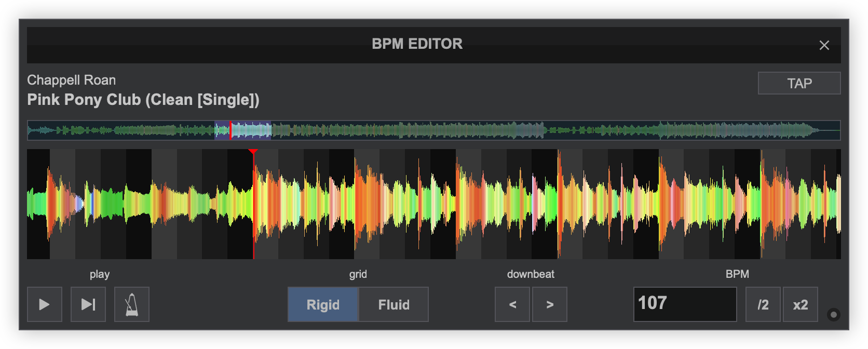Click the skip-to-next-beat play icon
The image size is (868, 349).
[x=88, y=304]
